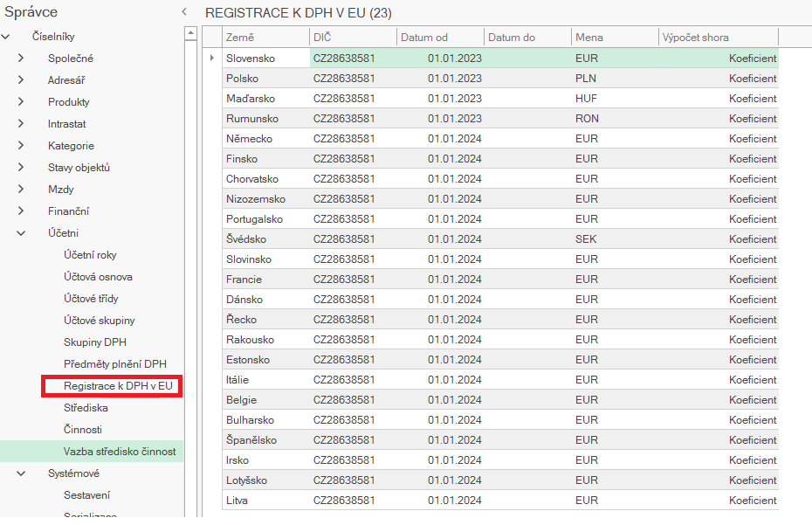Select the Švédsko row
This screenshot has height=525, width=812.
500,239
